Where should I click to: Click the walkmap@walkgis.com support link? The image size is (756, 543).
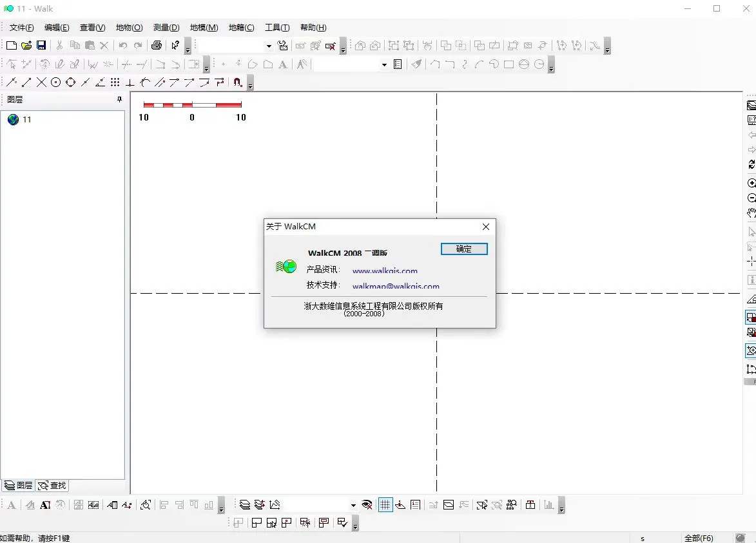(395, 286)
